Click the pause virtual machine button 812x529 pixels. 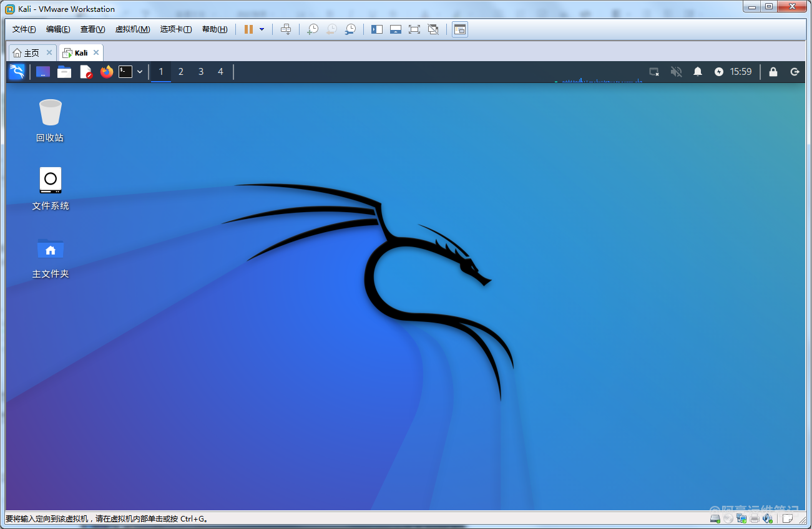(x=248, y=29)
